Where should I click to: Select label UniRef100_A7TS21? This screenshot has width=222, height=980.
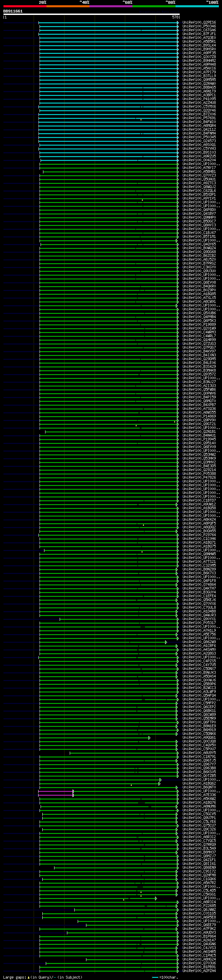[x=199, y=561]
